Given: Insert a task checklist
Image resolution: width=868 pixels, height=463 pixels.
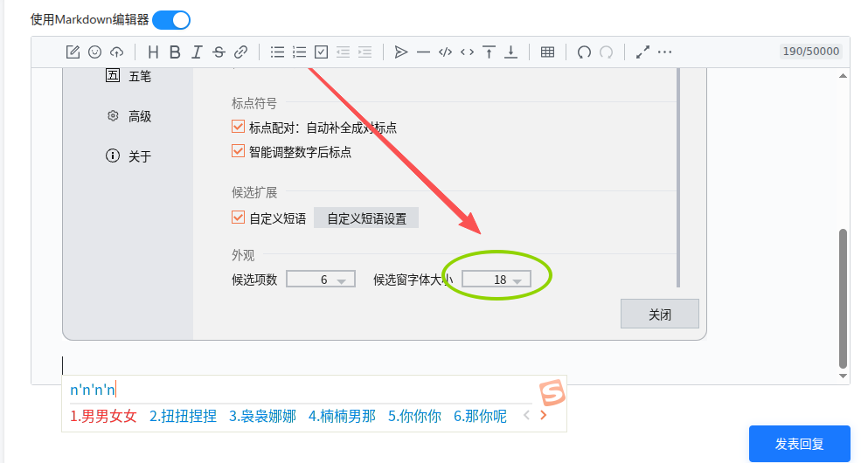Looking at the screenshot, I should 321,52.
